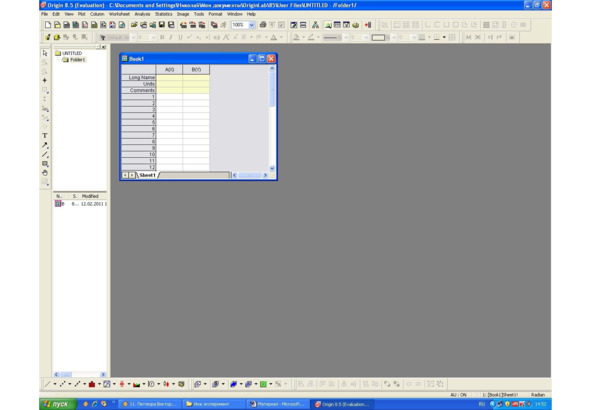Click the Line plot icon
The image size is (591, 410).
(47, 384)
